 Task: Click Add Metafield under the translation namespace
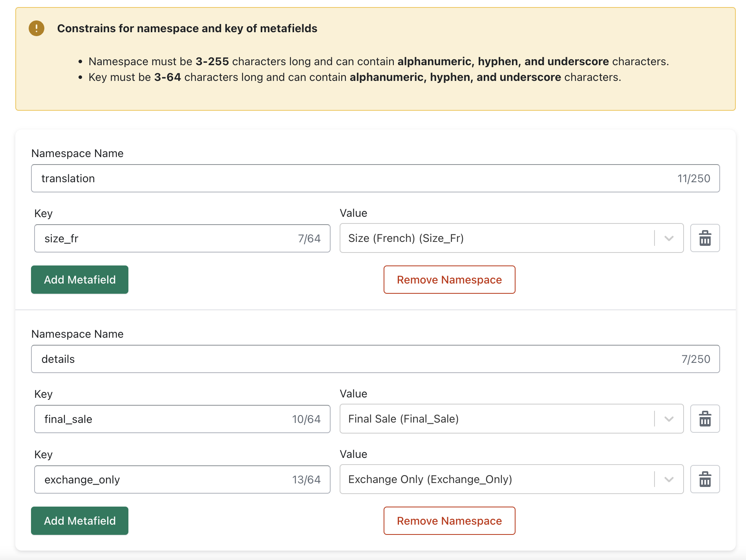80,280
